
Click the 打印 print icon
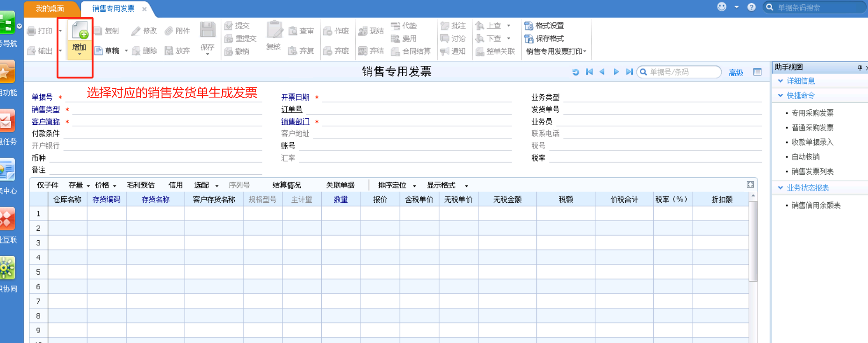click(31, 31)
